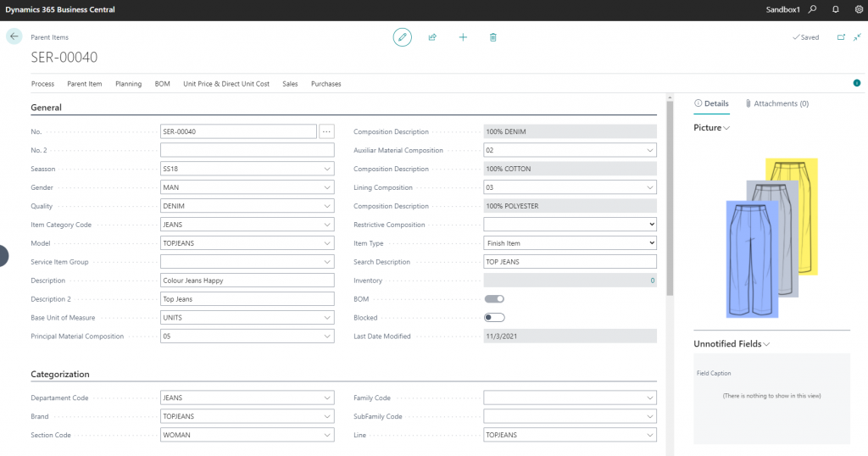This screenshot has height=456, width=868.
Task: Open the Family Code dropdown
Action: (650, 398)
